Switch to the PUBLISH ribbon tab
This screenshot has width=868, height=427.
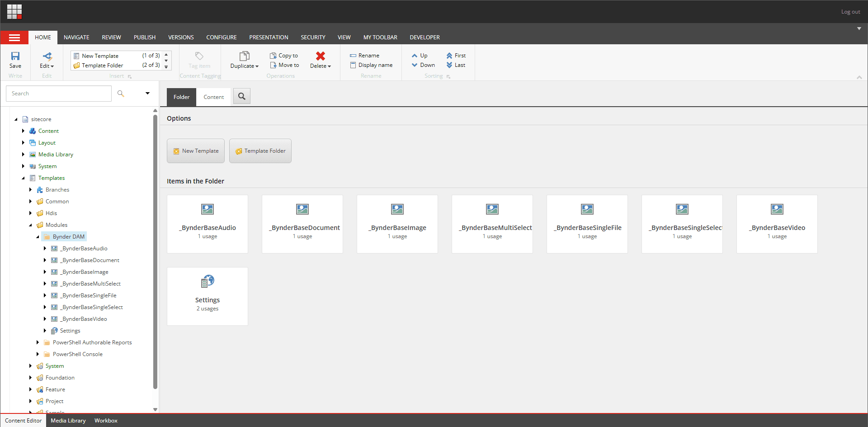click(x=145, y=38)
